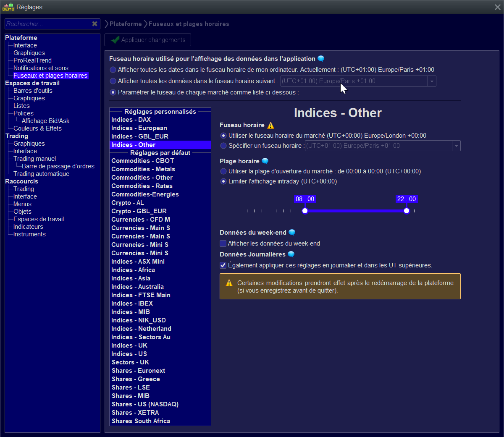Click the help bubble beside Fuseau horaire heading
Screen dimensions: 504x437
point(321,59)
